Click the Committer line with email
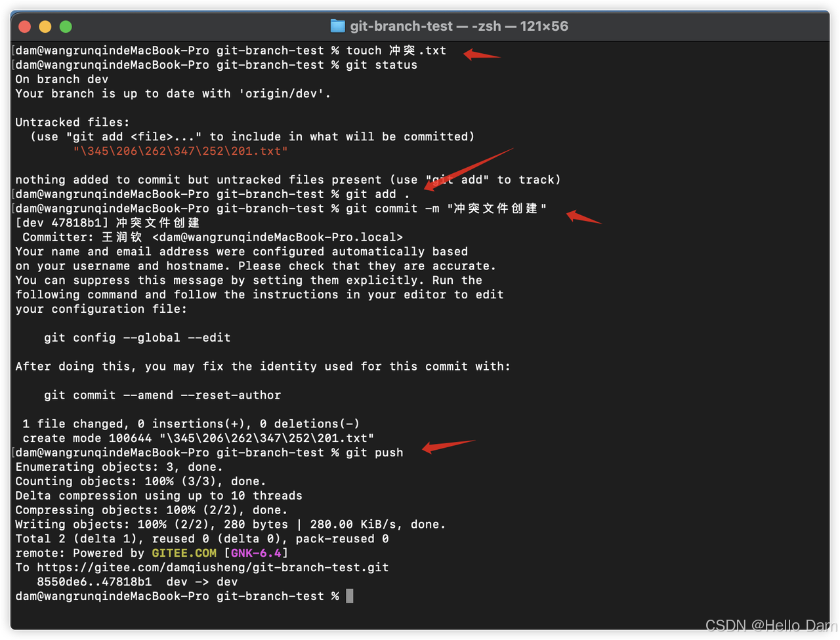Screen dimensions: 840x640 pos(213,237)
